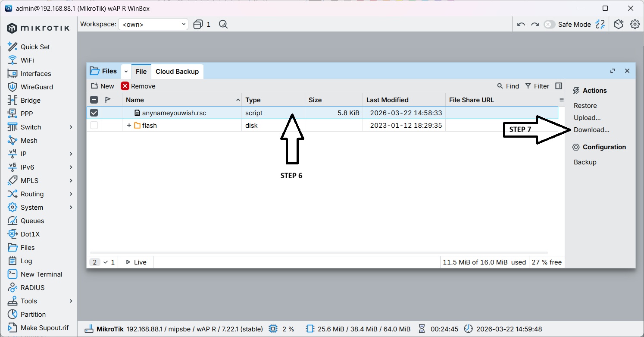Expand the Routing submenu

click(71, 194)
